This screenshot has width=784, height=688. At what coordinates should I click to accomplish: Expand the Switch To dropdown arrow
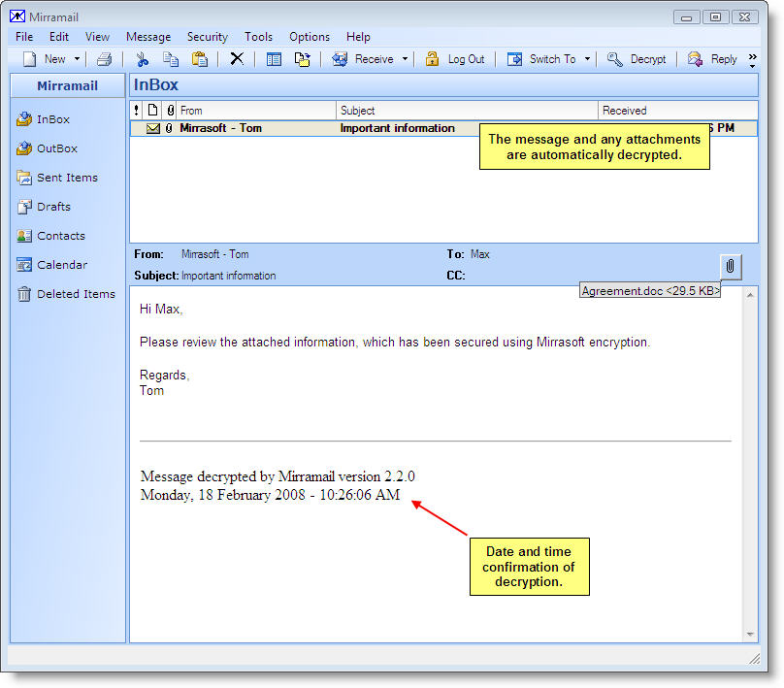(x=587, y=59)
